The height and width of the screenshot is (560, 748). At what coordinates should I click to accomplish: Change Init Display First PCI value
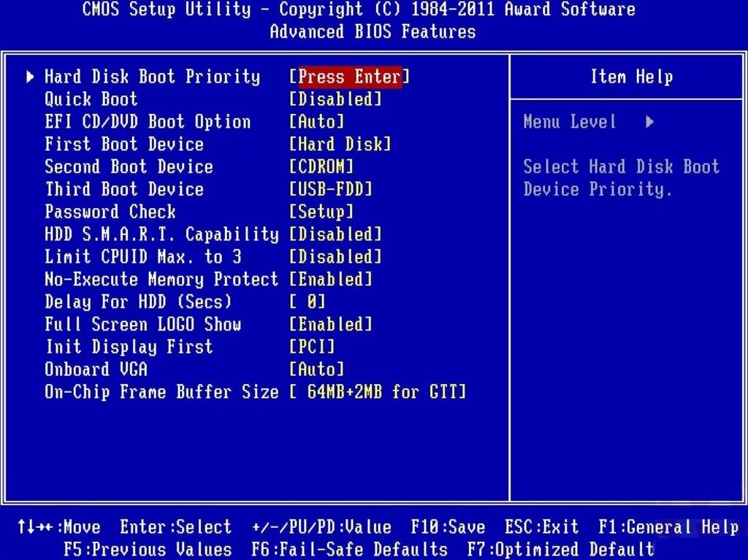(312, 347)
